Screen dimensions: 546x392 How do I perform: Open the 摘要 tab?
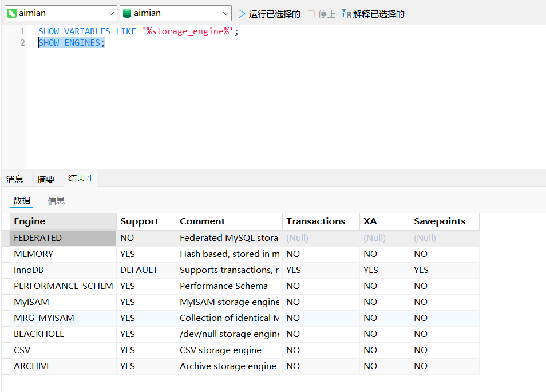(x=46, y=179)
